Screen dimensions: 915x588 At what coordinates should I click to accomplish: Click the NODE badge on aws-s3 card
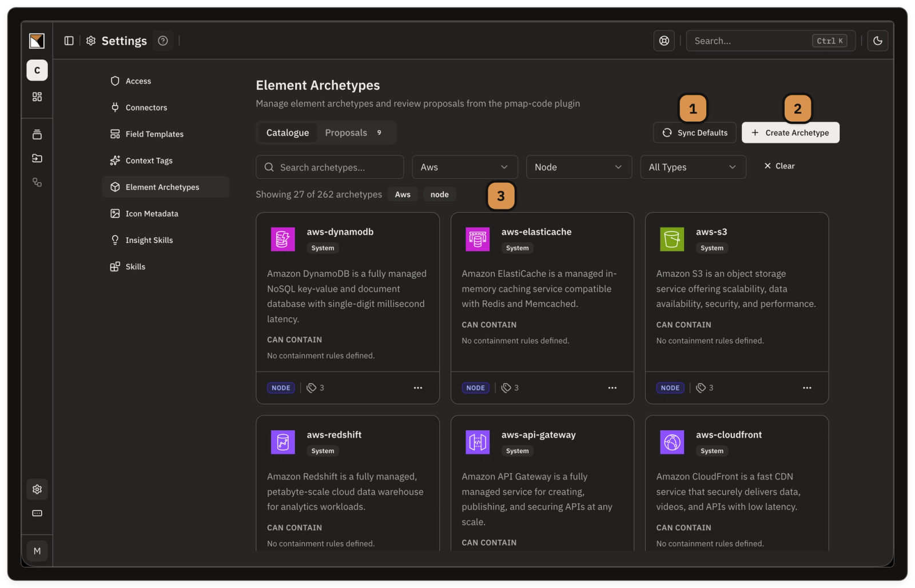pyautogui.click(x=670, y=388)
